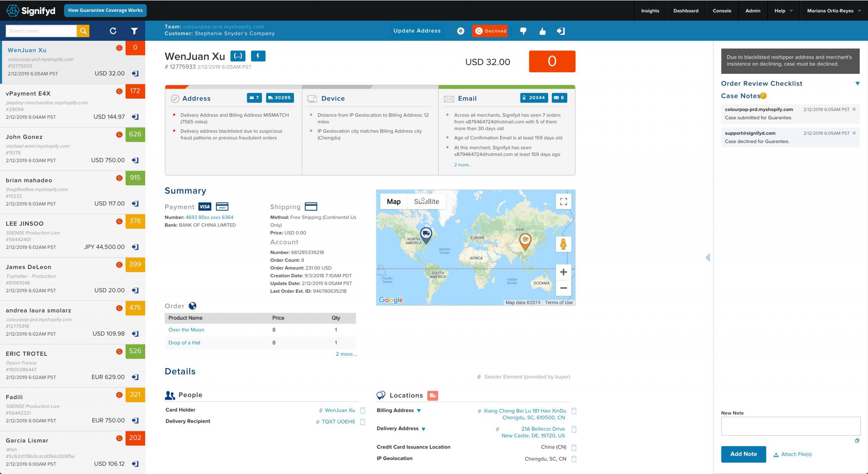Click the thumbs up icon
This screenshot has height=474, width=868.
point(542,31)
